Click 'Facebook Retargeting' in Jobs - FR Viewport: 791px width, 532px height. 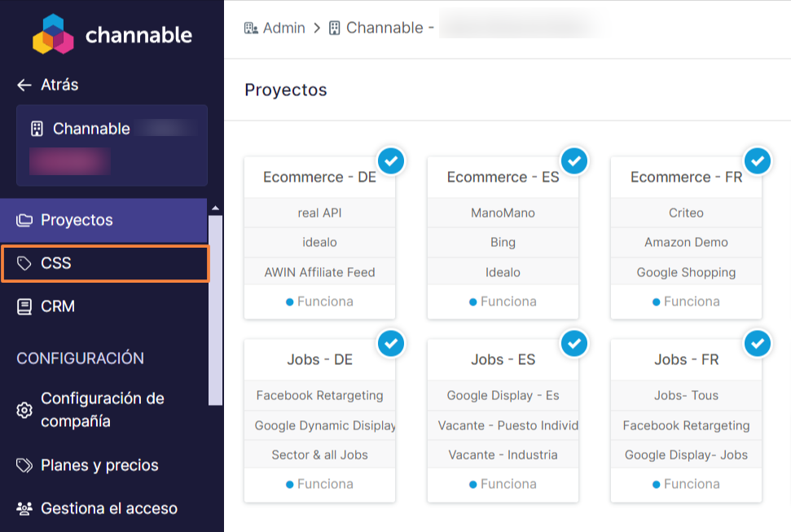(686, 425)
